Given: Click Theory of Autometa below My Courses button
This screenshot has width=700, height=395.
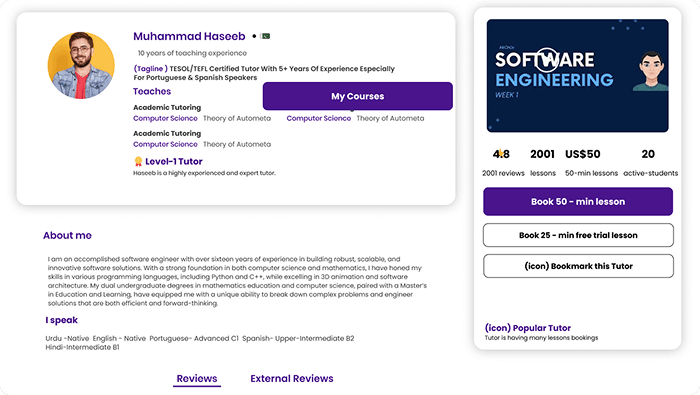Looking at the screenshot, I should tap(390, 118).
